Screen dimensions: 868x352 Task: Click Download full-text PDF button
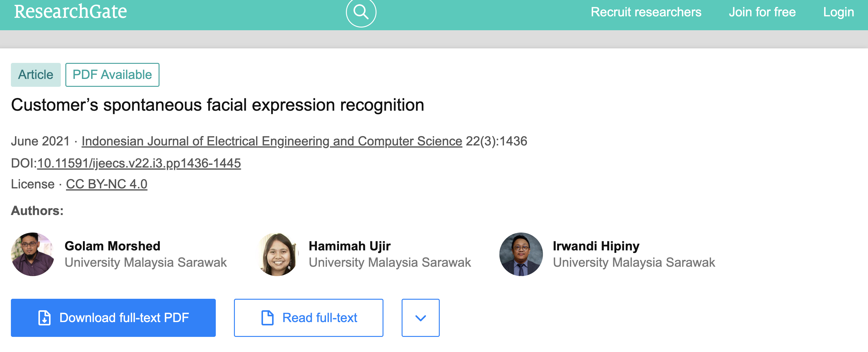113,318
